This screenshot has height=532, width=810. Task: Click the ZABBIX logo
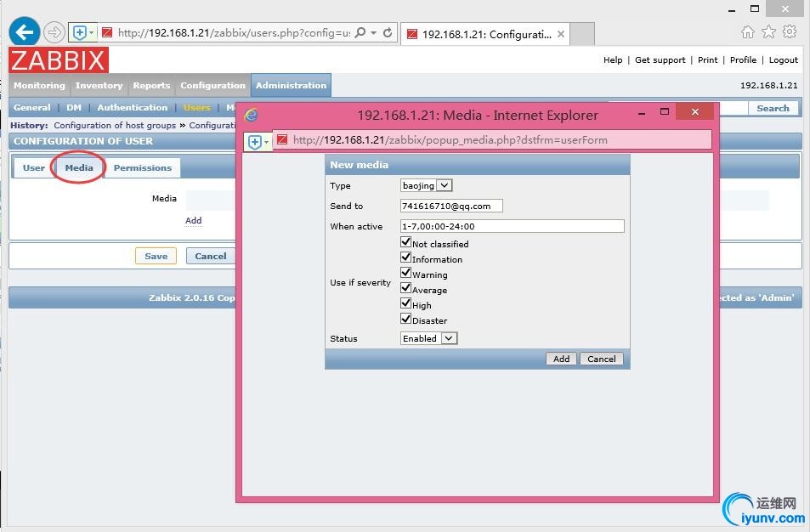(59, 60)
